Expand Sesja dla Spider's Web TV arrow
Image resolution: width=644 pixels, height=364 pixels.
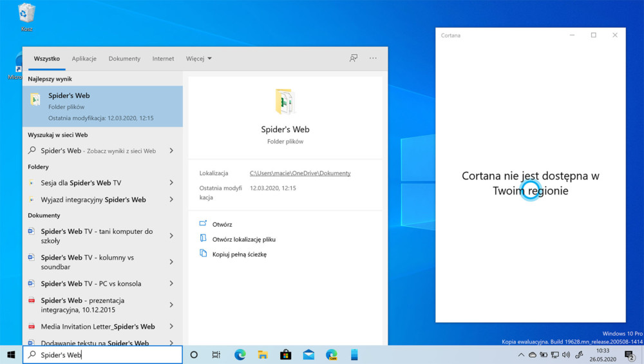171,183
